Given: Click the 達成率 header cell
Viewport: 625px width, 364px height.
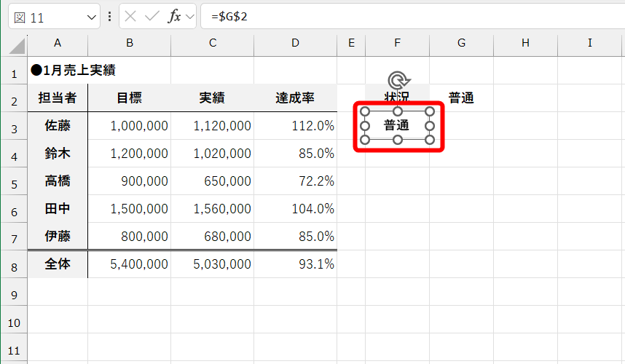Looking at the screenshot, I should coord(295,98).
